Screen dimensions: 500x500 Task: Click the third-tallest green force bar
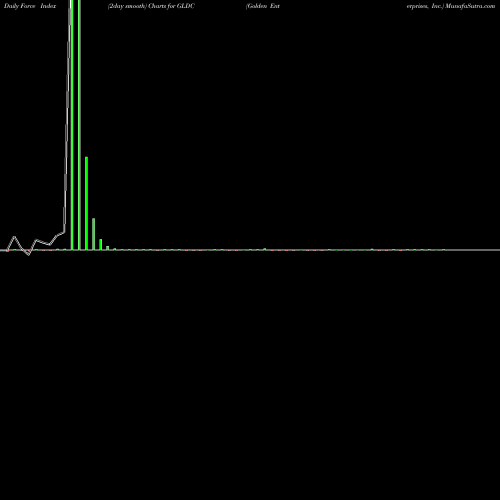86,203
